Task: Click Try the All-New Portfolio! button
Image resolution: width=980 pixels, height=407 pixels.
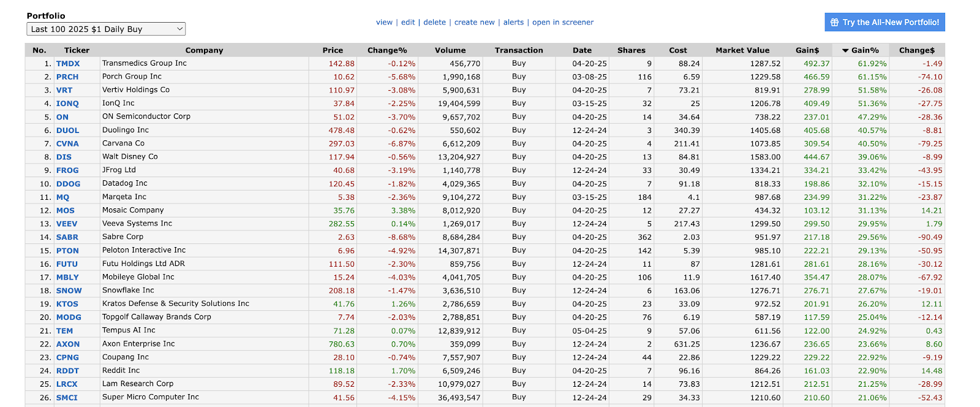Action: (884, 22)
